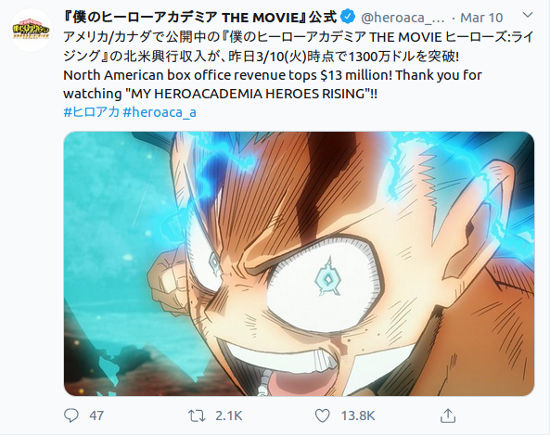
Task: Open the #heroaca_a hashtag link
Action: (x=160, y=112)
